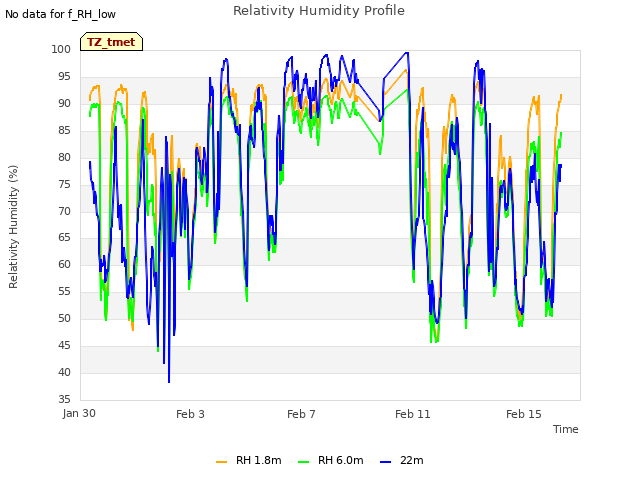
Task: Click the 100 y-axis tick label
Action: point(61,49)
